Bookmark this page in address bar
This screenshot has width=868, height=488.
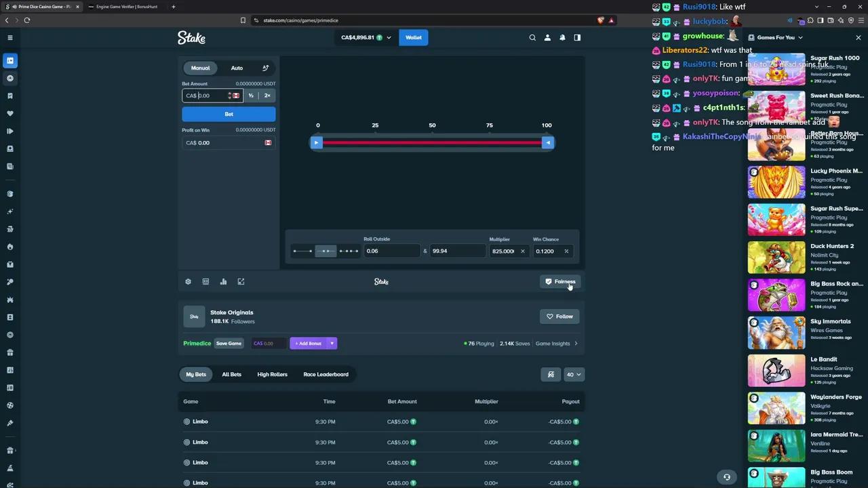pyautogui.click(x=243, y=20)
